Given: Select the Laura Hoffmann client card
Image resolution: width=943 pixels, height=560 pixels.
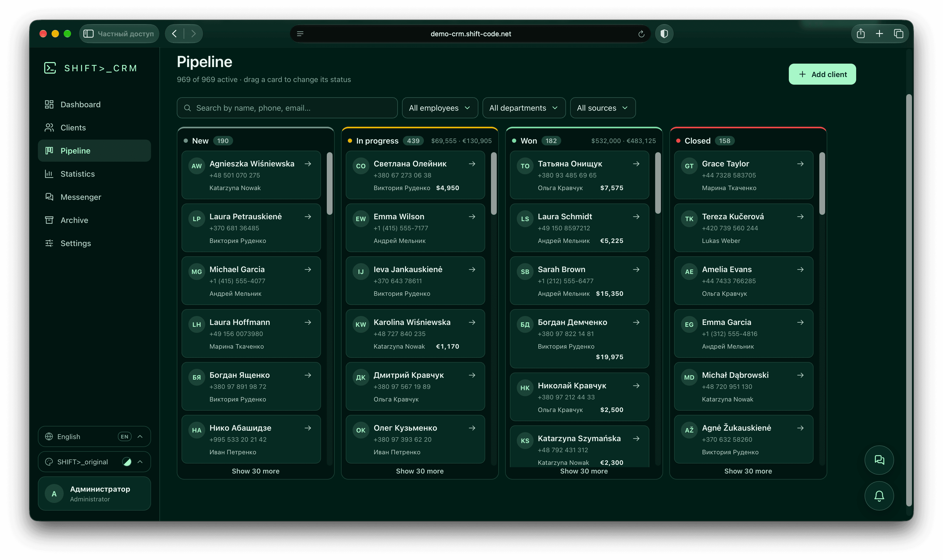Looking at the screenshot, I should pos(251,334).
